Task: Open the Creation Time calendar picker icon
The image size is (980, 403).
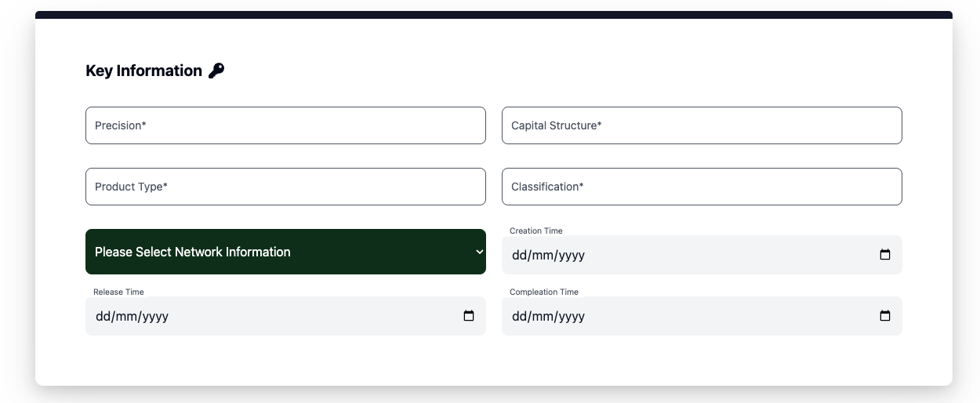Action: pyautogui.click(x=885, y=255)
